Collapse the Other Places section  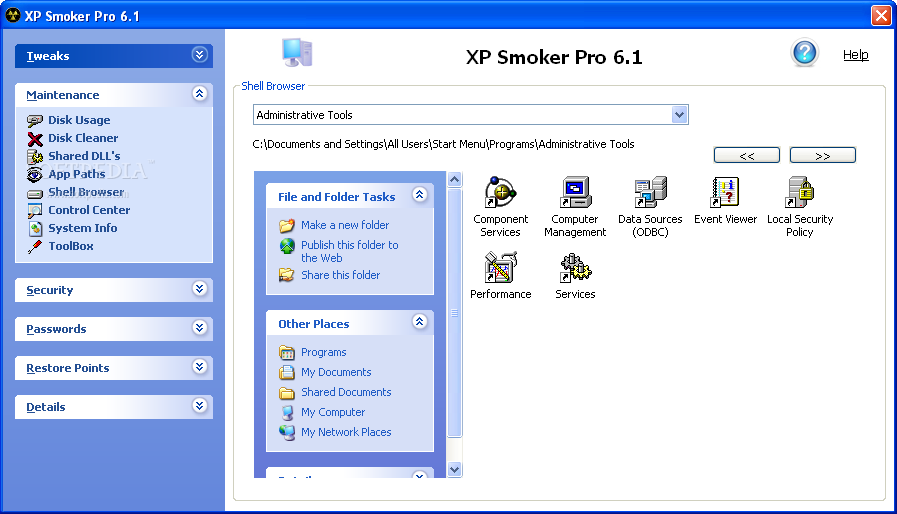pyautogui.click(x=419, y=322)
